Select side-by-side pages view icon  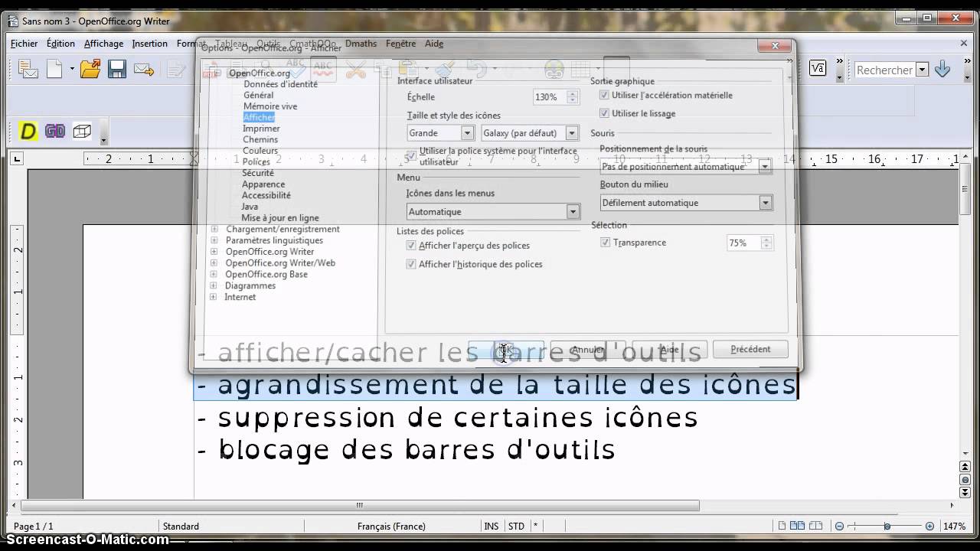(797, 526)
